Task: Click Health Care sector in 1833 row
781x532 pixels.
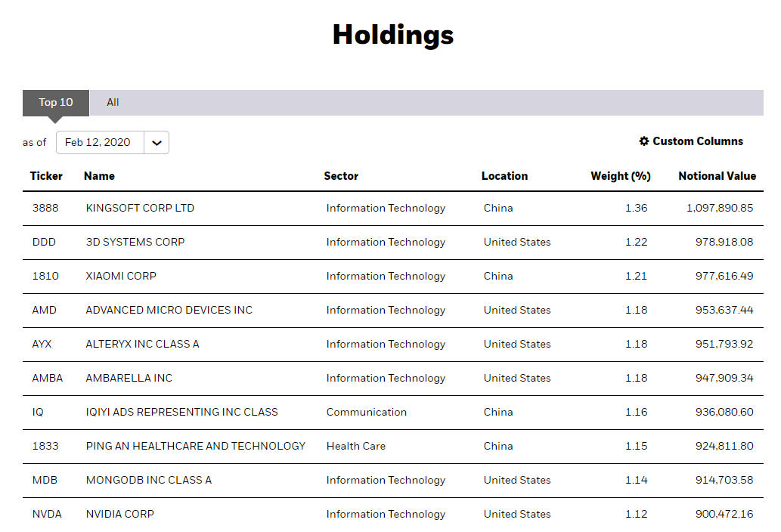Action: (x=356, y=446)
